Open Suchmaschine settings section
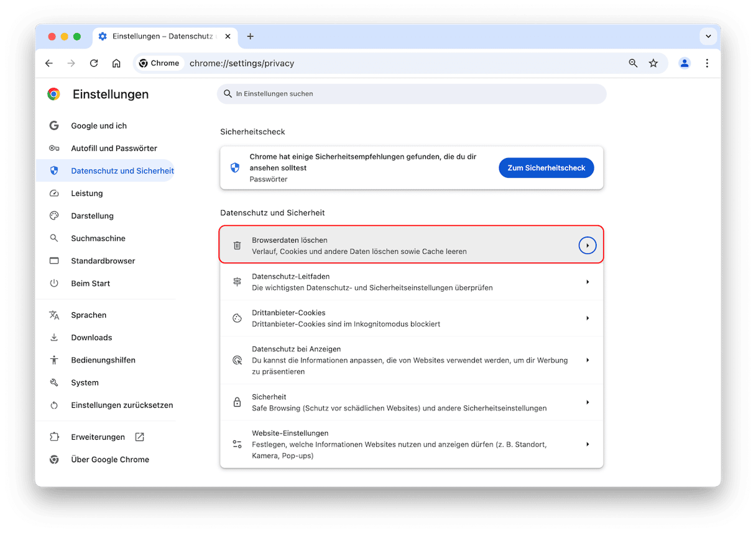The width and height of the screenshot is (756, 533). pos(98,238)
